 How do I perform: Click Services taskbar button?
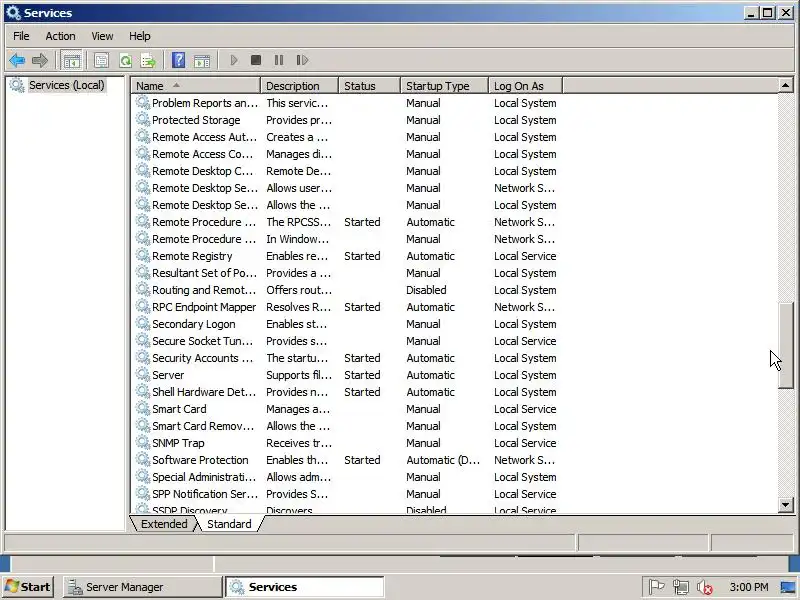pos(305,587)
